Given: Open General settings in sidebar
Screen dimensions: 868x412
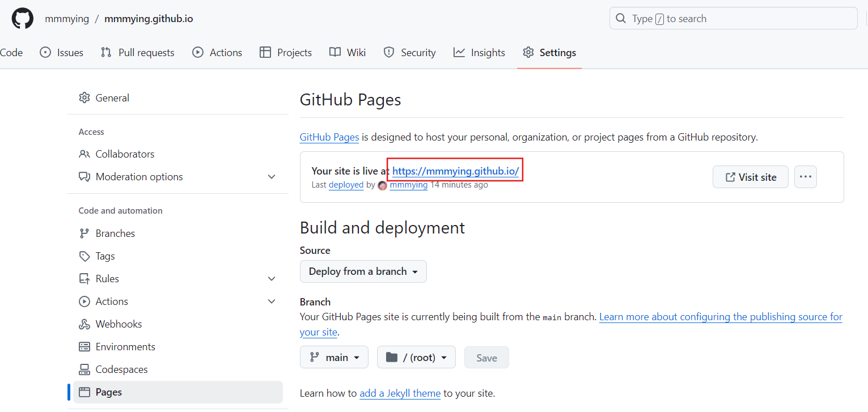Looking at the screenshot, I should [x=178, y=97].
